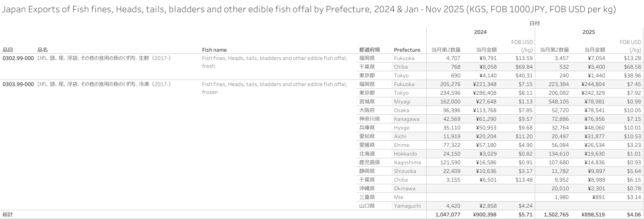Click the 品名 column header

pyautogui.click(x=43, y=50)
